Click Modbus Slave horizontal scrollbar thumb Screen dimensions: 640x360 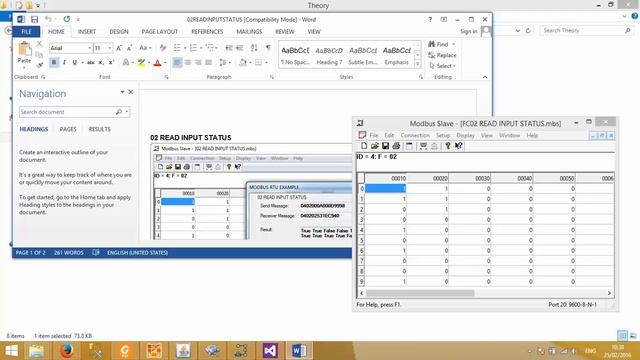(x=420, y=293)
